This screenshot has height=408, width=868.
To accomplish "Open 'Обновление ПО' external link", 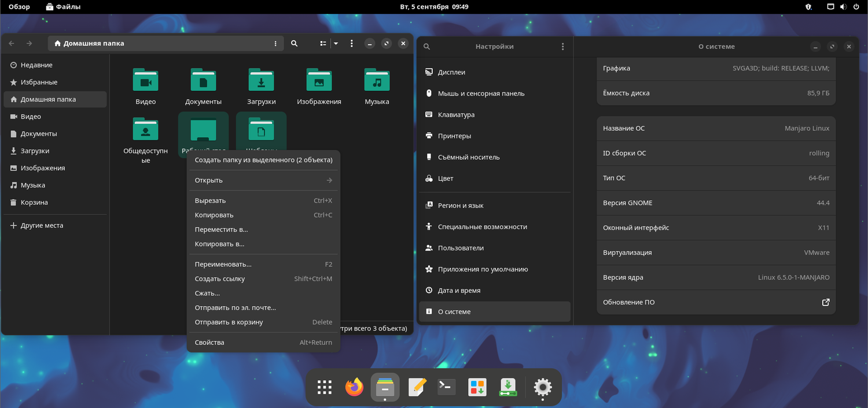I will click(826, 302).
